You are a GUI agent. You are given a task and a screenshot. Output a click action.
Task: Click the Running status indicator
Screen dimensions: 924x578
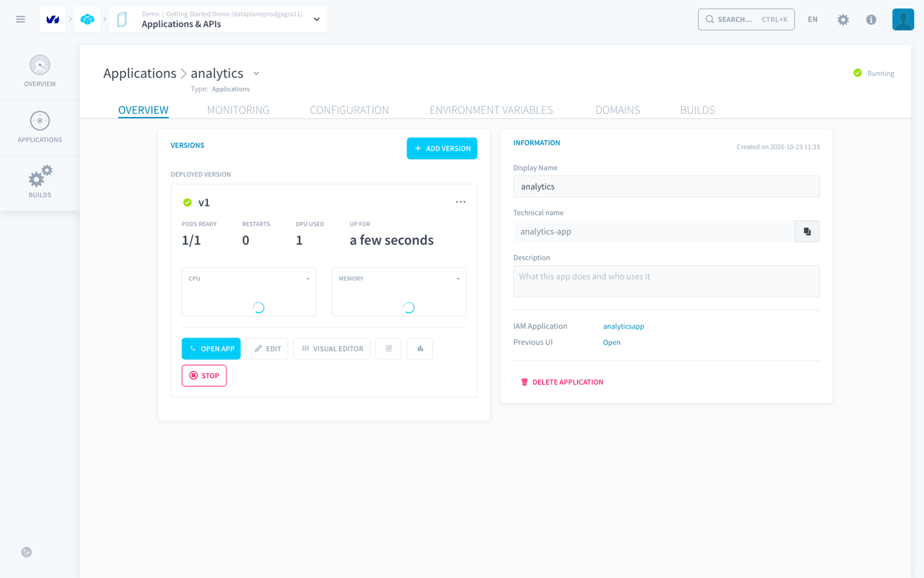coord(874,73)
